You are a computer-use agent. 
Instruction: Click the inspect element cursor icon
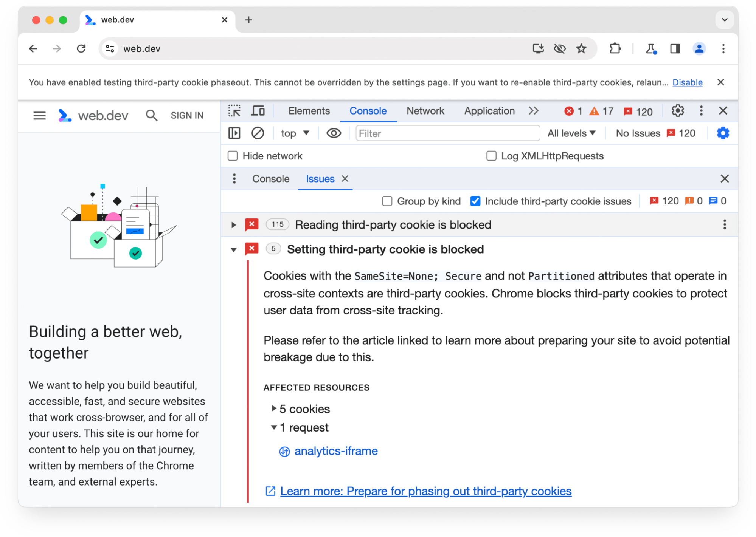235,111
